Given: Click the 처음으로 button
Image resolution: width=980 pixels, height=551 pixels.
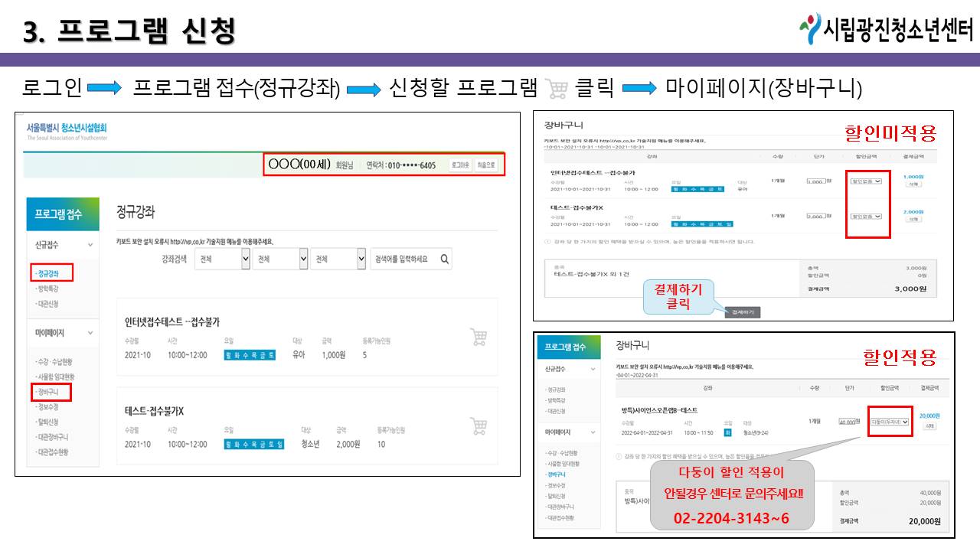Looking at the screenshot, I should click(x=485, y=165).
